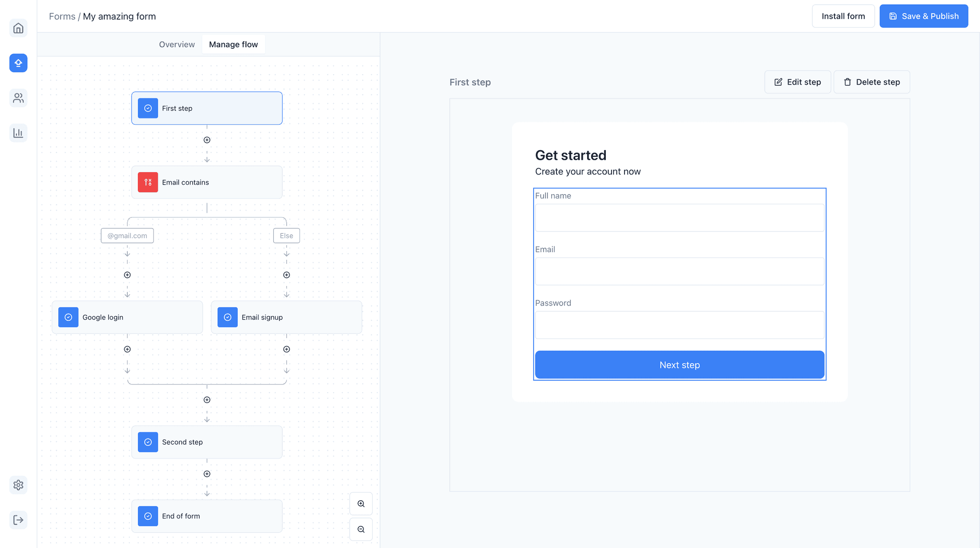
Task: Click Save & Publish
Action: click(x=924, y=16)
